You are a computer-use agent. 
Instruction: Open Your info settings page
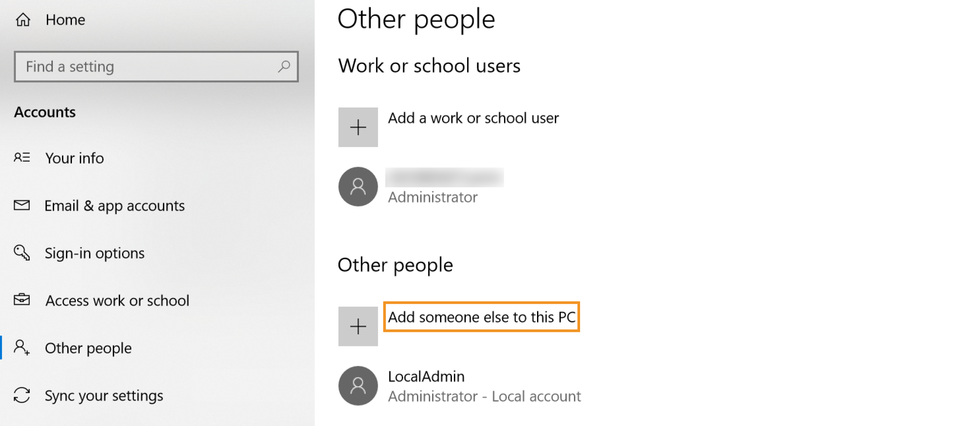coord(74,158)
